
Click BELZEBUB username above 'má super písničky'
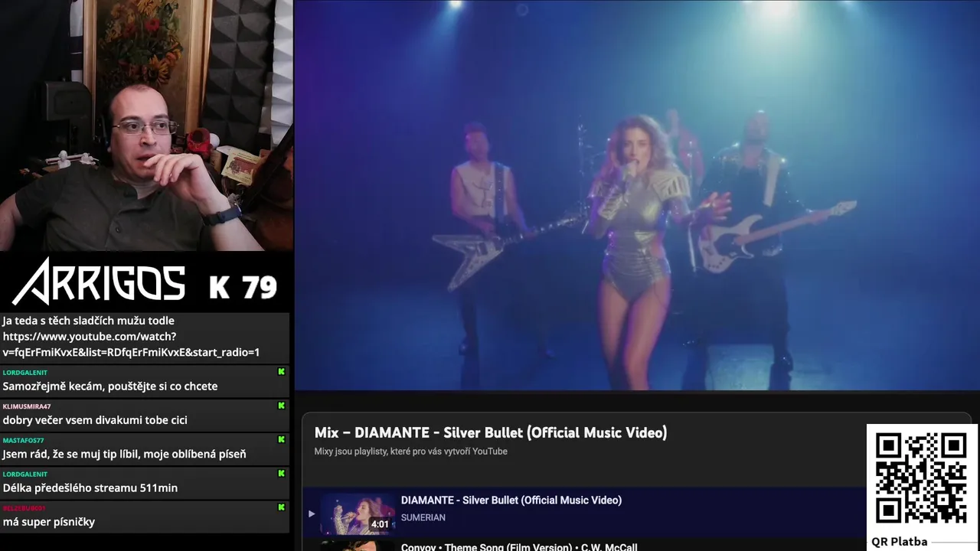click(24, 507)
